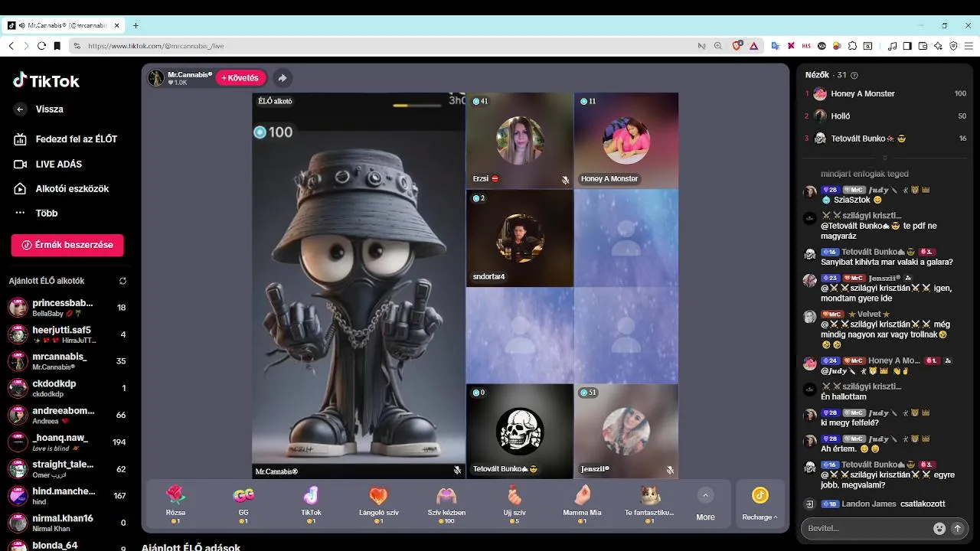The height and width of the screenshot is (551, 980).
Task: Open nirmal.khan16 live creator
Action: coord(67,523)
